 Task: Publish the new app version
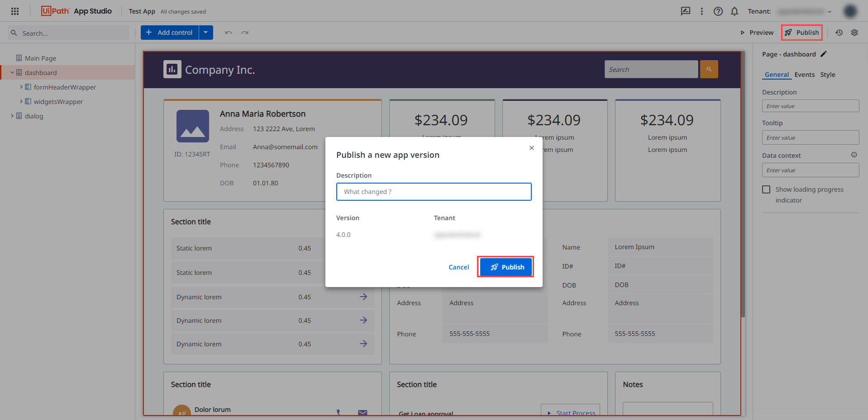(506, 267)
